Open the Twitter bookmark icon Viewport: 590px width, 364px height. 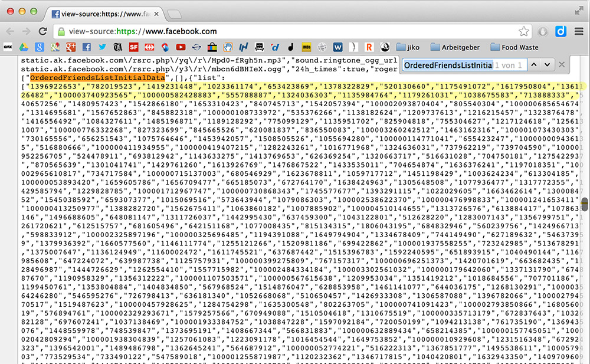click(102, 47)
